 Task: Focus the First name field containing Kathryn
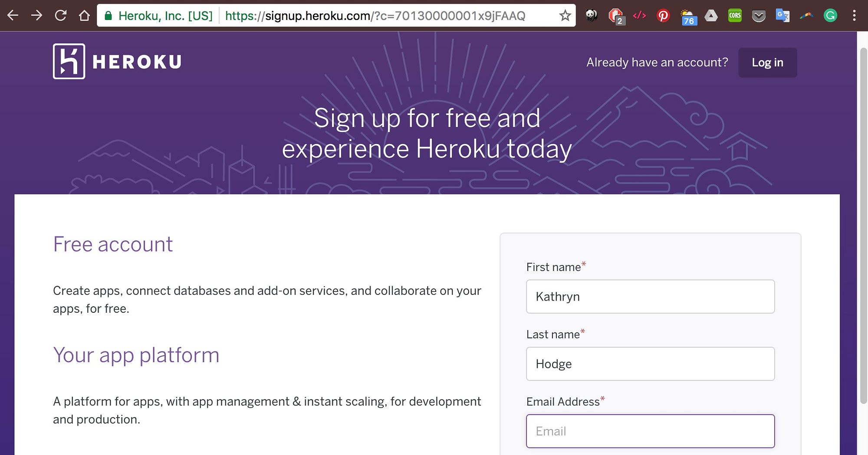click(650, 296)
